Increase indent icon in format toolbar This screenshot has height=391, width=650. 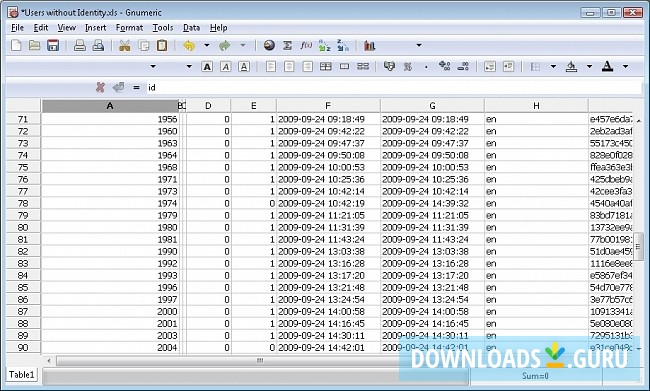508,66
